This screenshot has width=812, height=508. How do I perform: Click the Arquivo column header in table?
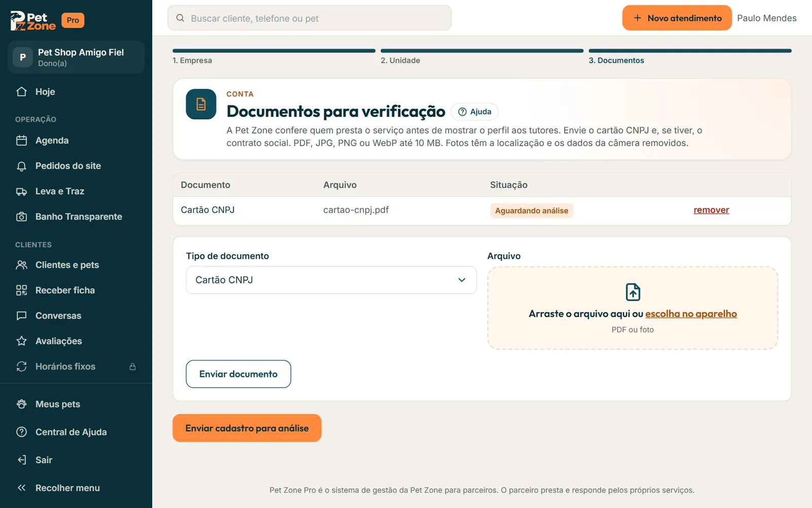pyautogui.click(x=340, y=185)
